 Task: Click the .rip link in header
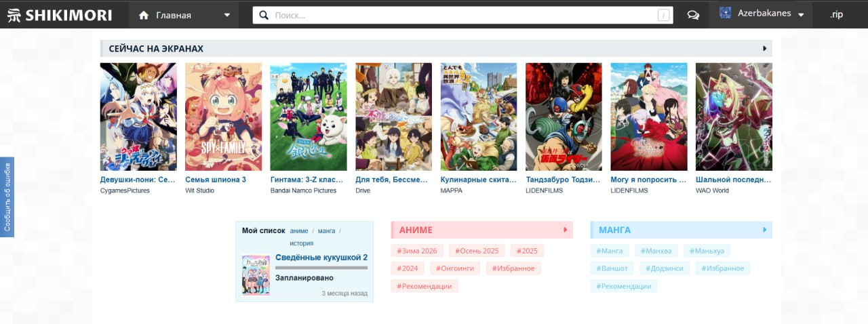pyautogui.click(x=836, y=15)
